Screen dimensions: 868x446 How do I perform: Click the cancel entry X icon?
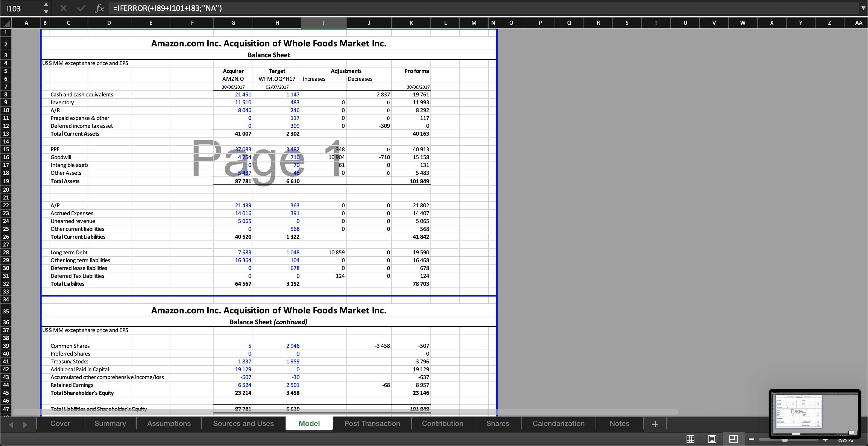[63, 8]
